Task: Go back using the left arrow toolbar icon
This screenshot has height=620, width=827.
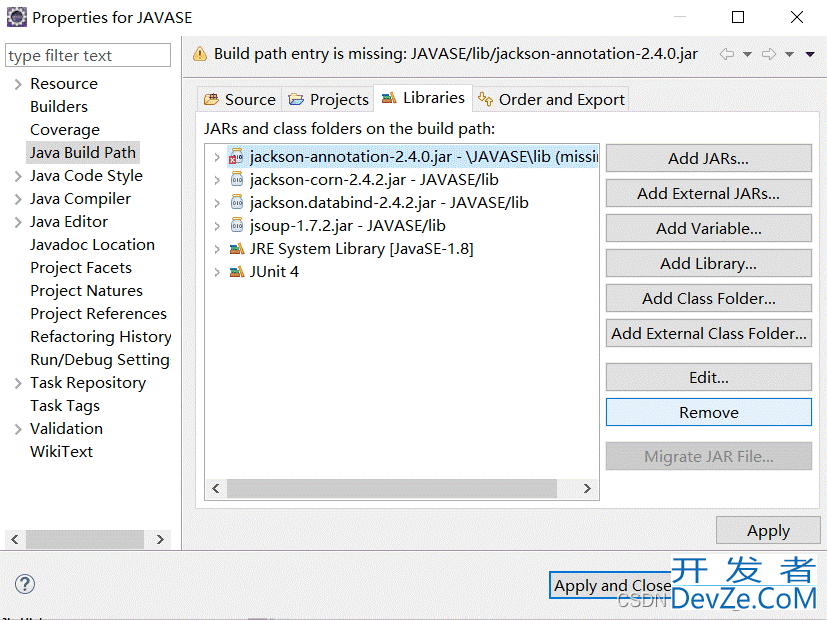Action: [727, 54]
